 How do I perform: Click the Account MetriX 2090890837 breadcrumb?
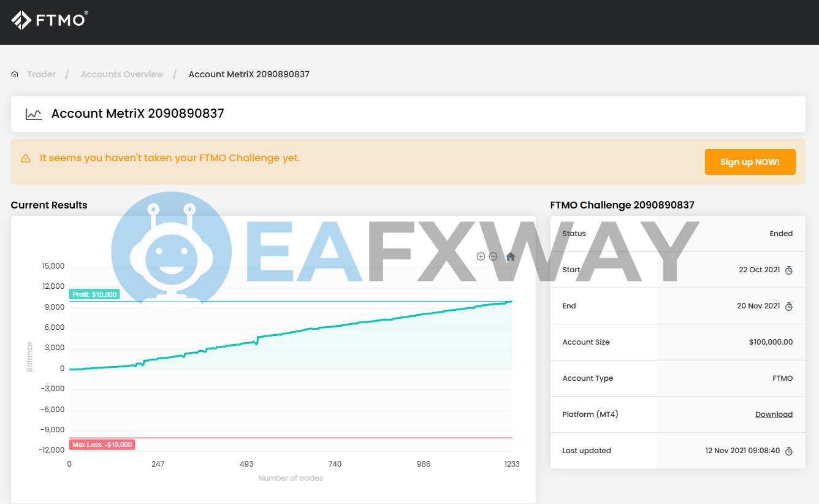pos(249,74)
